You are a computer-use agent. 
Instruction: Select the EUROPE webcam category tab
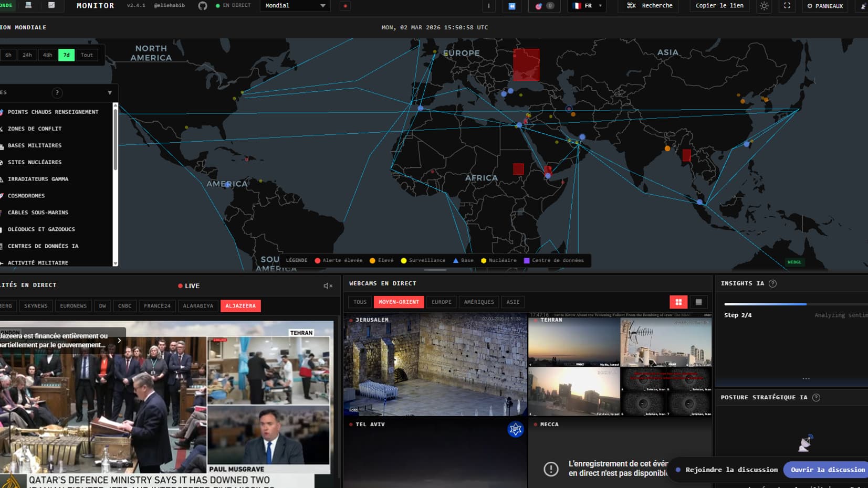pyautogui.click(x=441, y=302)
